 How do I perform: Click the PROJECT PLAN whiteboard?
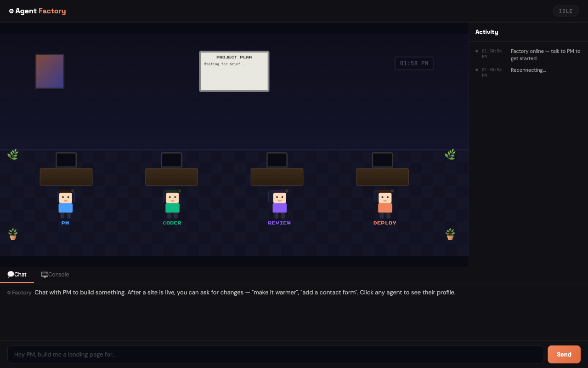tap(234, 71)
